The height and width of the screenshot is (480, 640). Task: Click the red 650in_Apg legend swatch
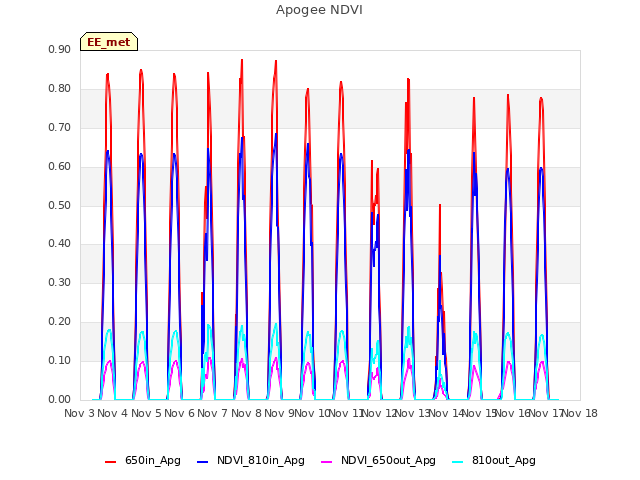[x=110, y=462]
